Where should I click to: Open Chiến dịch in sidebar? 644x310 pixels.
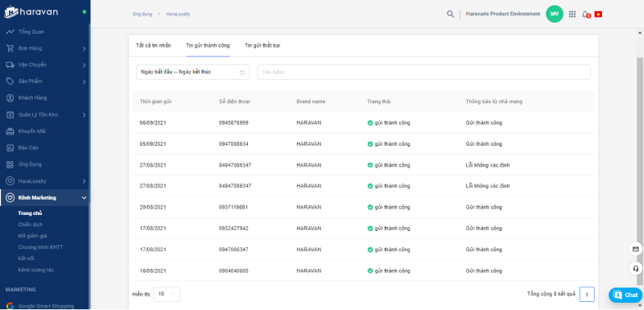click(x=31, y=225)
